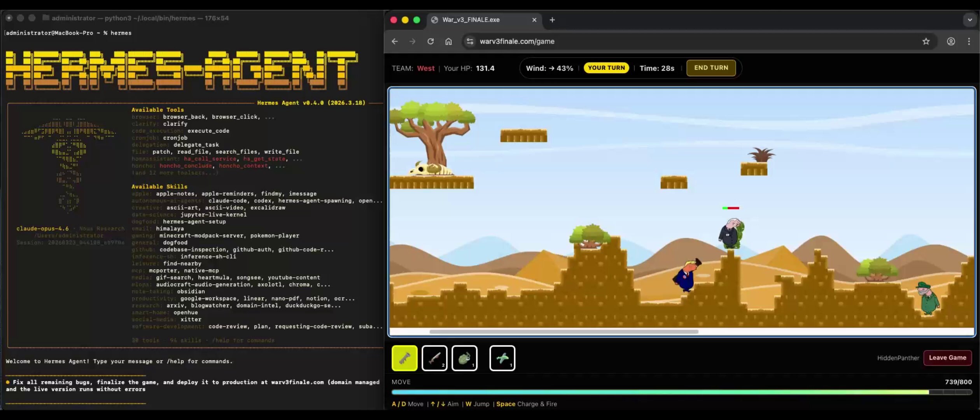The width and height of the screenshot is (980, 420).
Task: Go to browser home page
Action: click(x=448, y=41)
